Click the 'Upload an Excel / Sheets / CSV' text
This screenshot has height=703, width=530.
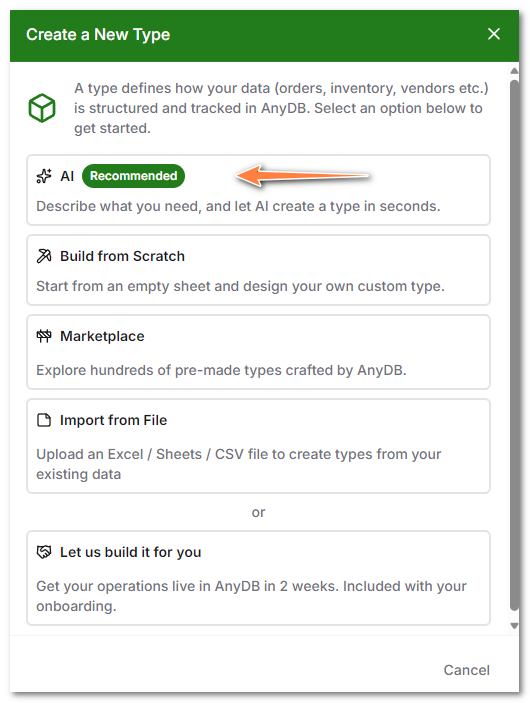click(x=239, y=464)
